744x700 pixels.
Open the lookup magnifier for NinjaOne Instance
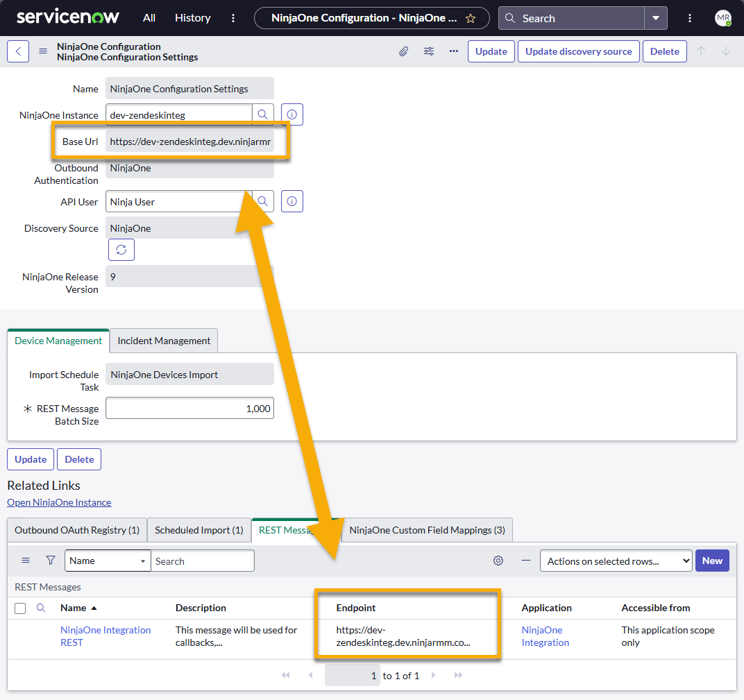263,114
